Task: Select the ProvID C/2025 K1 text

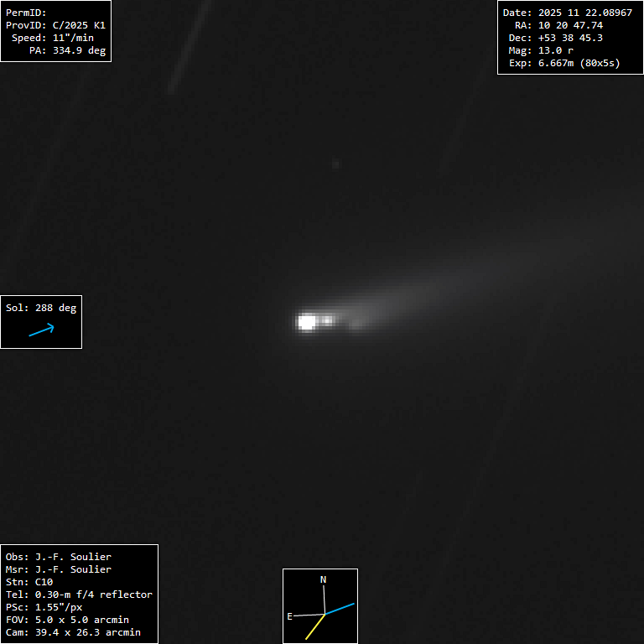Action: tap(55, 25)
